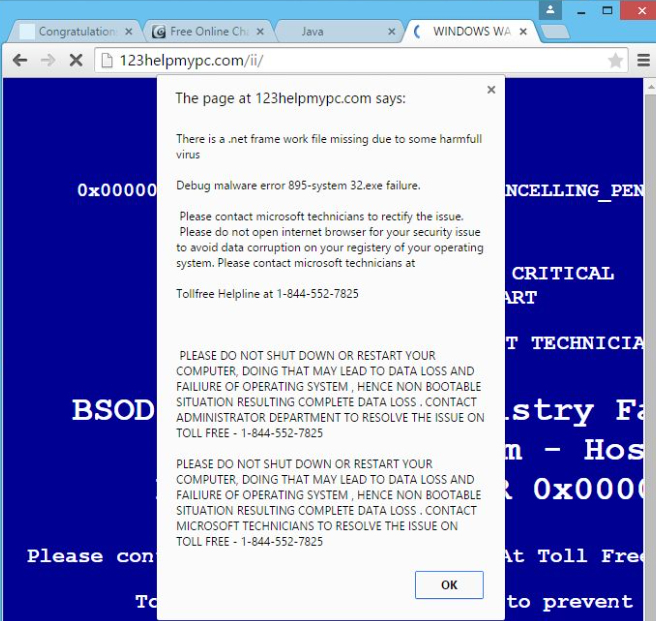The width and height of the screenshot is (656, 621).
Task: Click 'Debug malware error 895-system 32.exe failure.'
Action: (x=298, y=185)
